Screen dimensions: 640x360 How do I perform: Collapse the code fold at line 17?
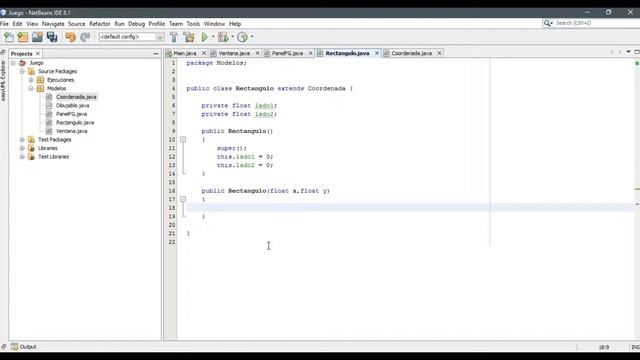click(183, 199)
